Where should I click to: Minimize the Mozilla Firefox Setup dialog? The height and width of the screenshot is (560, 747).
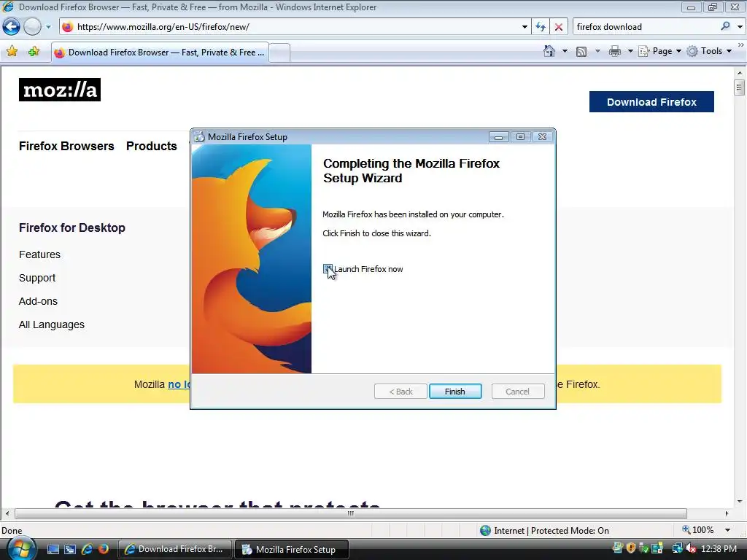(x=498, y=137)
